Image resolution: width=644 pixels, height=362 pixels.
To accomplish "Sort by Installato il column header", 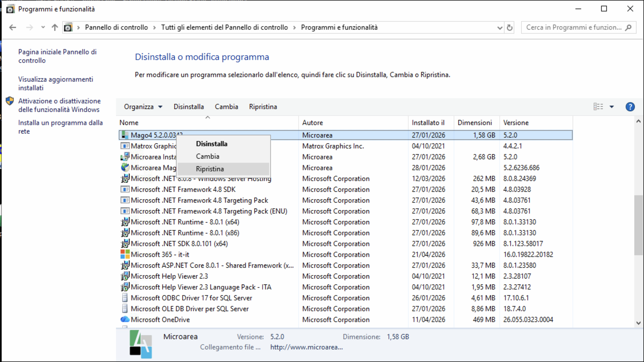I will [431, 123].
